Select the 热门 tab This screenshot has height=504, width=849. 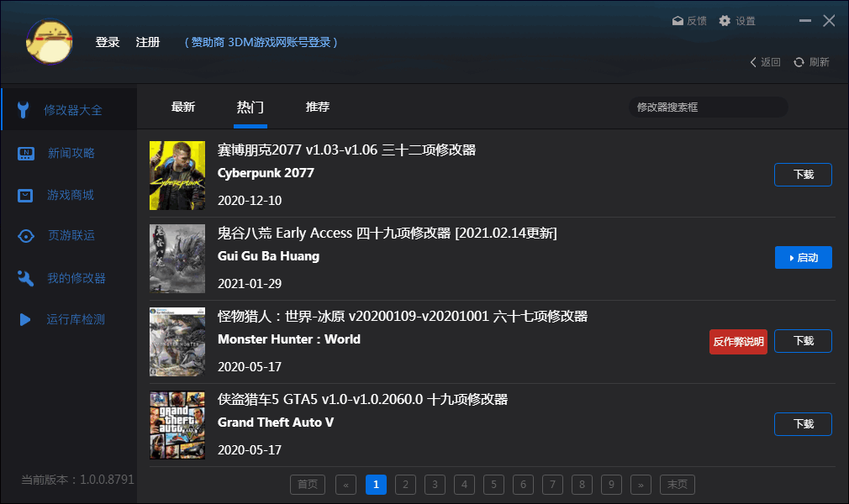[x=250, y=107]
